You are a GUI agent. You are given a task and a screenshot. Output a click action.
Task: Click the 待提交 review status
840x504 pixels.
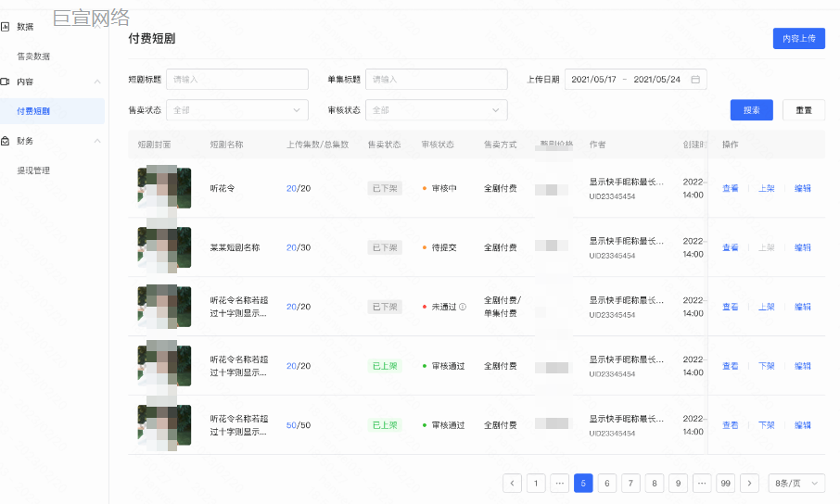click(x=444, y=247)
